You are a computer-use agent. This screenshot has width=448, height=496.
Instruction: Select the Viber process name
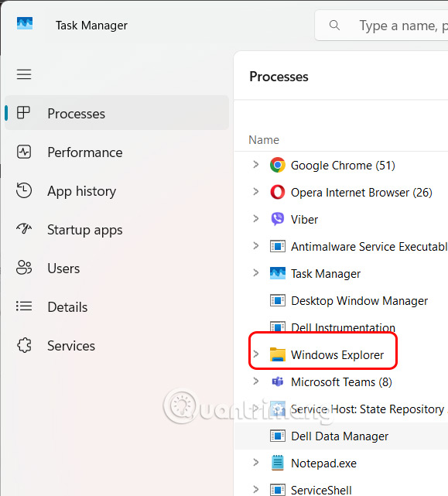tap(304, 220)
